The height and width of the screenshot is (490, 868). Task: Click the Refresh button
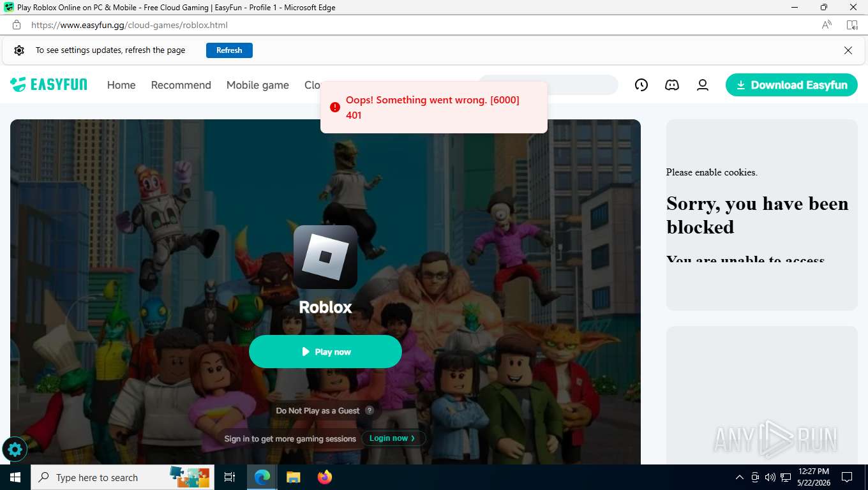tap(229, 50)
